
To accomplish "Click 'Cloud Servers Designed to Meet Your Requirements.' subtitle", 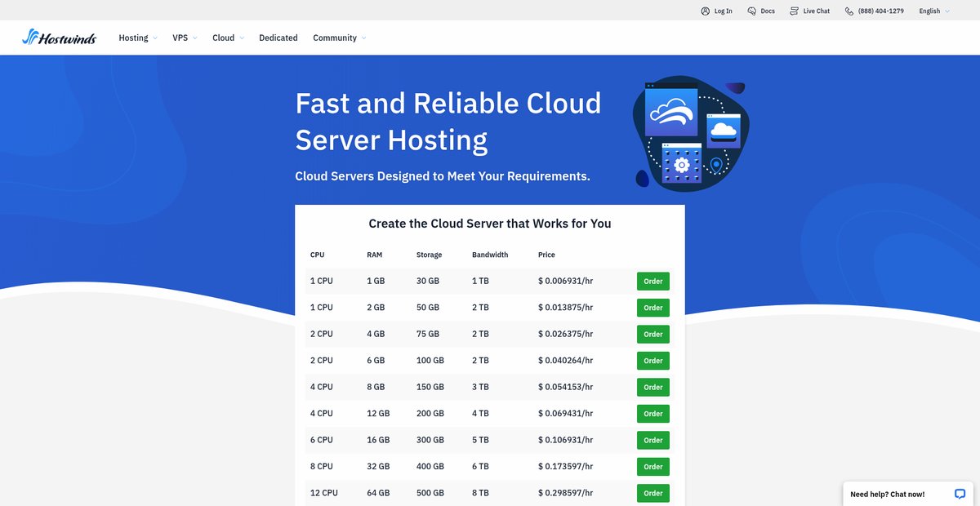I will pyautogui.click(x=443, y=176).
